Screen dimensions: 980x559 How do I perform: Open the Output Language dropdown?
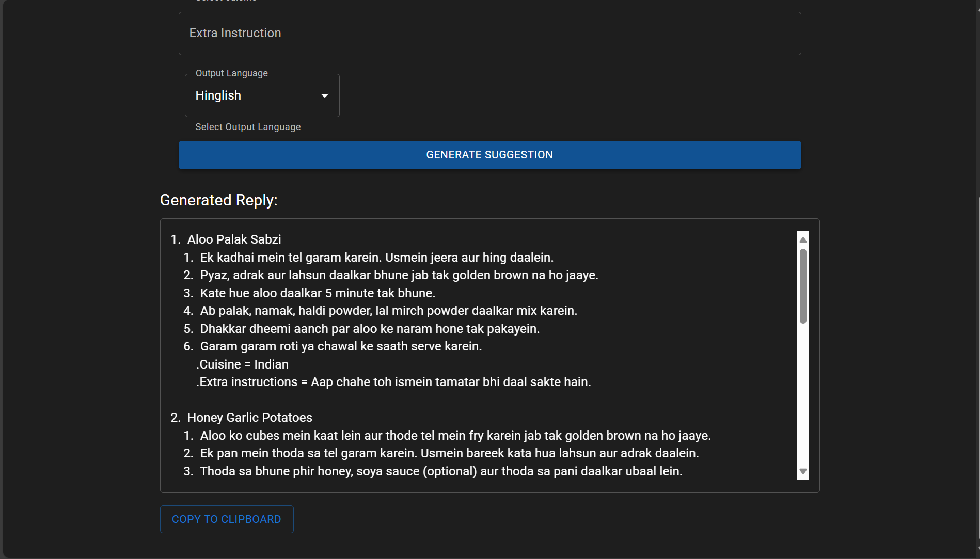pyautogui.click(x=261, y=95)
